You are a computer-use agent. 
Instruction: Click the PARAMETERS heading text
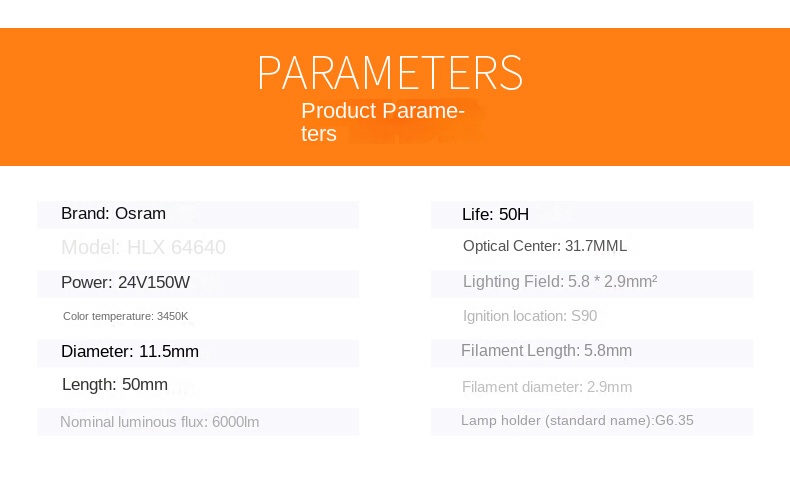point(390,73)
